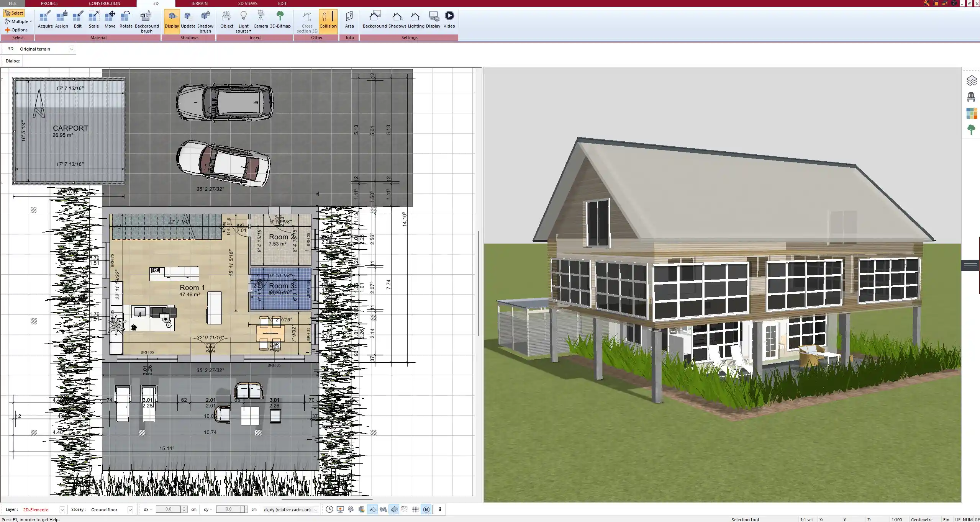Click the monitor star icon in bottom toolbar
Viewport: 980px width, 522px height.
pos(340,509)
